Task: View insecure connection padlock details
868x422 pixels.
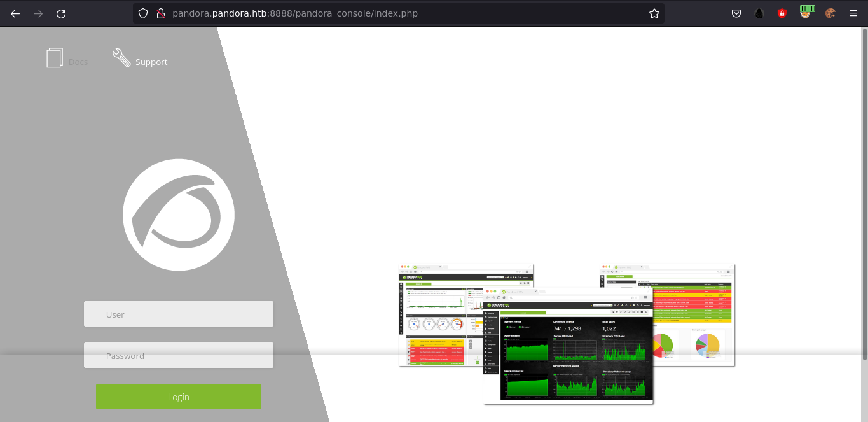Action: click(160, 13)
